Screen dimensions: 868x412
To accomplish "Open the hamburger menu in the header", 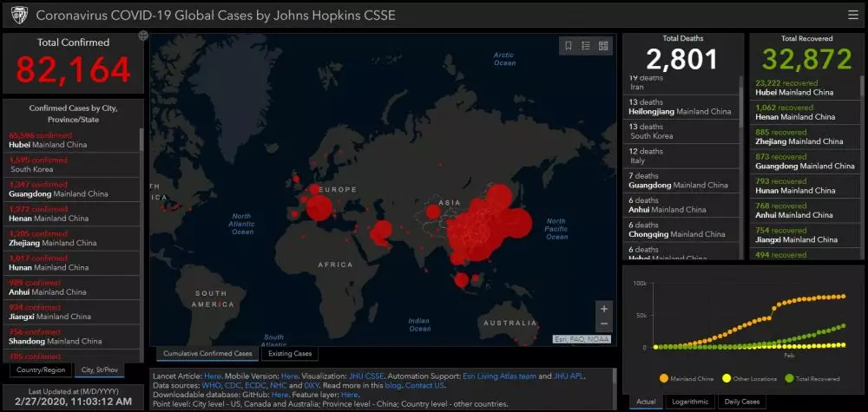I will click(x=852, y=15).
